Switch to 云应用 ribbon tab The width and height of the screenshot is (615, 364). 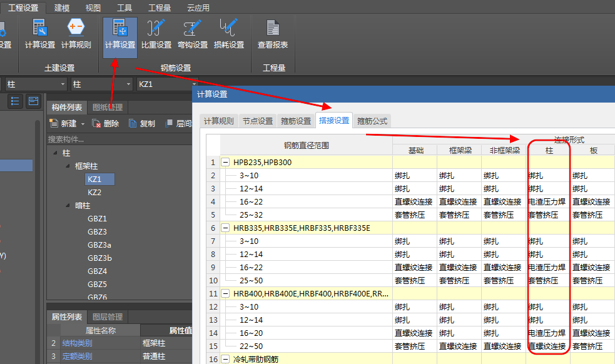[198, 8]
